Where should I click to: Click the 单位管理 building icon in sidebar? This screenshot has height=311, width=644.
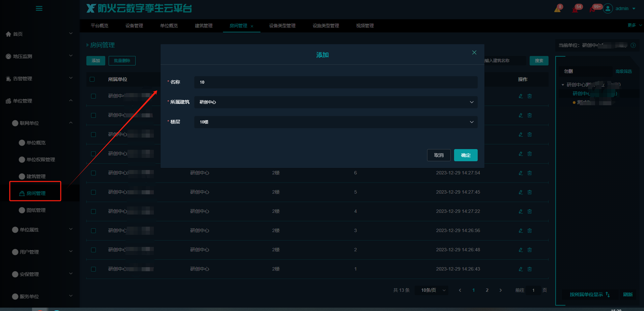pos(8,101)
